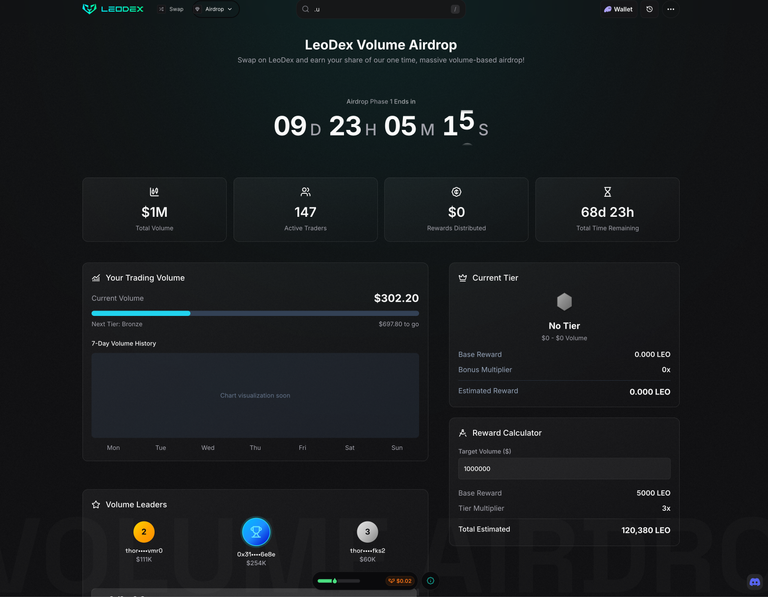
Task: Click the Total Volume chart icon
Action: point(154,191)
